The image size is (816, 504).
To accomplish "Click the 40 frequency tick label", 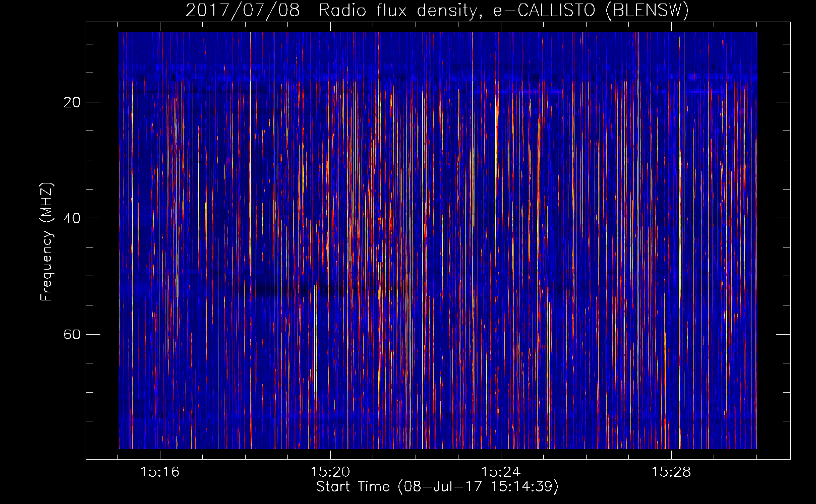I will [x=72, y=218].
